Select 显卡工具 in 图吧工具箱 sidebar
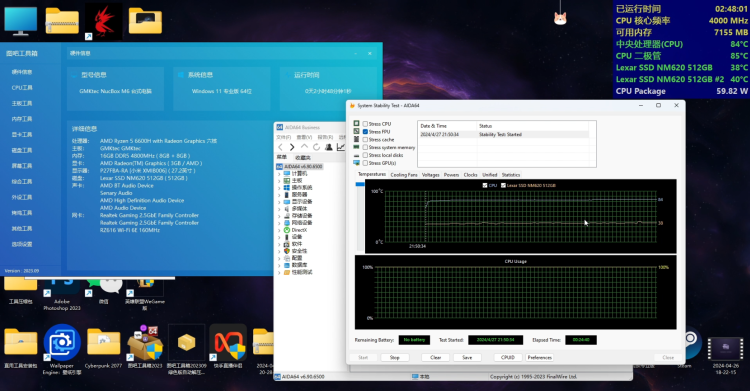This screenshot has width=750, height=391. (x=22, y=134)
